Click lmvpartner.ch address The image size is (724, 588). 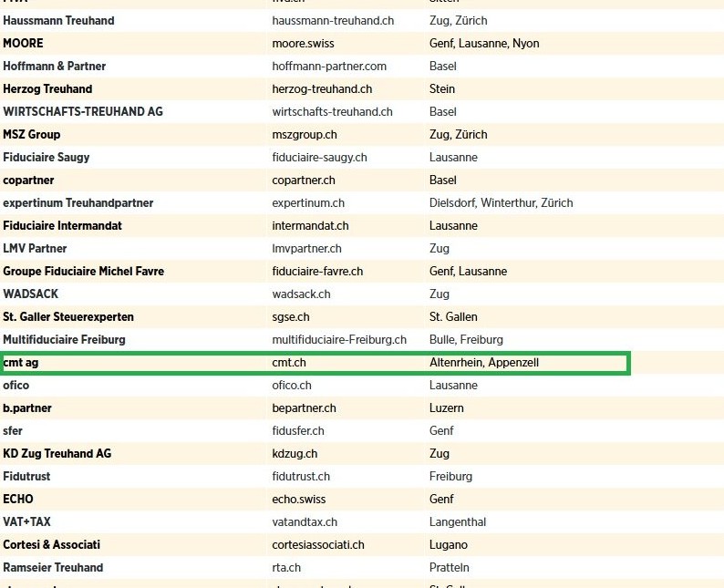306,249
